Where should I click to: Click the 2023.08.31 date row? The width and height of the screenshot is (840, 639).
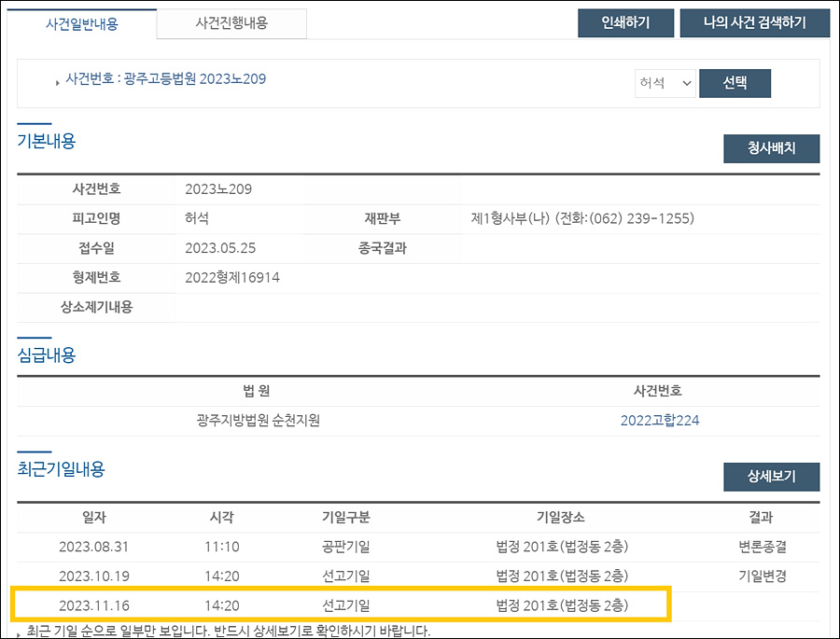[x=418, y=547]
